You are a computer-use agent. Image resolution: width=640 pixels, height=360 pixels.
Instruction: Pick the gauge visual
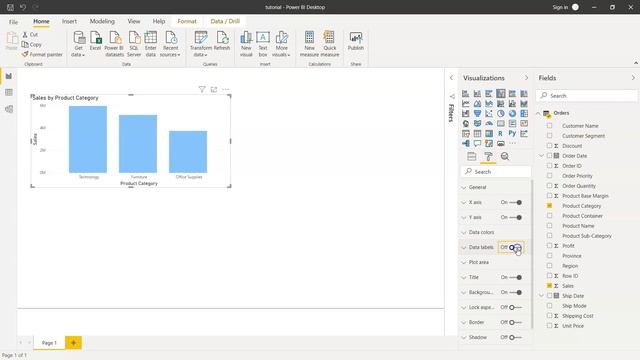point(489,123)
